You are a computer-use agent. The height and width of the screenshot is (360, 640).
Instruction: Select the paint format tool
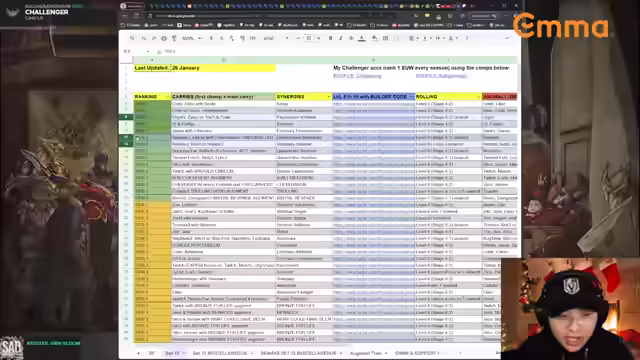pyautogui.click(x=174, y=38)
